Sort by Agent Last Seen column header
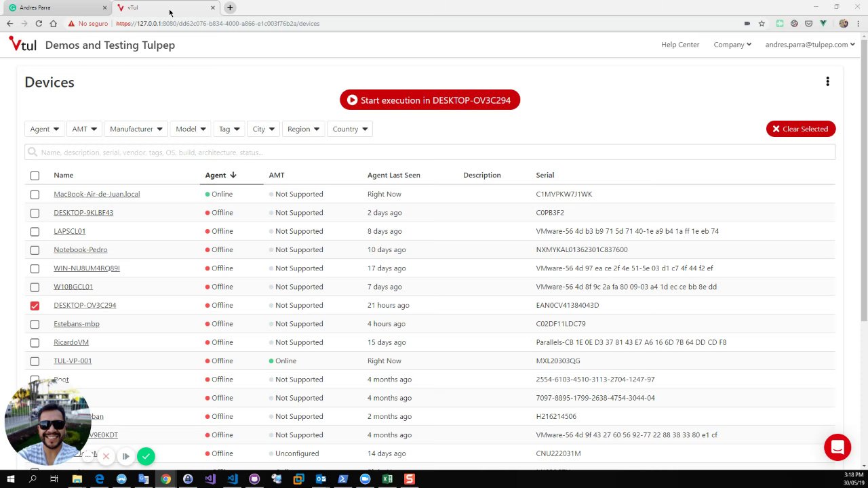 394,175
